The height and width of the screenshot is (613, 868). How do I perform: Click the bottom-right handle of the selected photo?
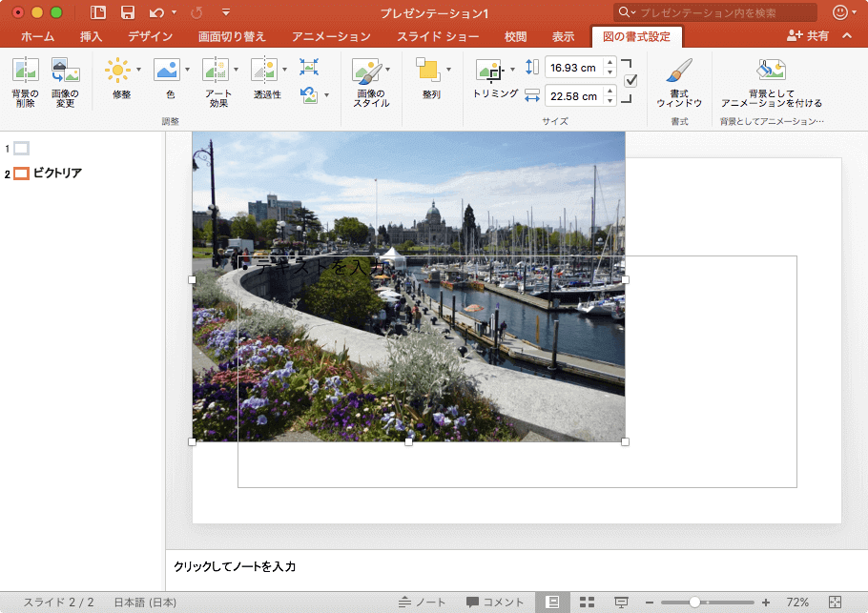tap(625, 441)
